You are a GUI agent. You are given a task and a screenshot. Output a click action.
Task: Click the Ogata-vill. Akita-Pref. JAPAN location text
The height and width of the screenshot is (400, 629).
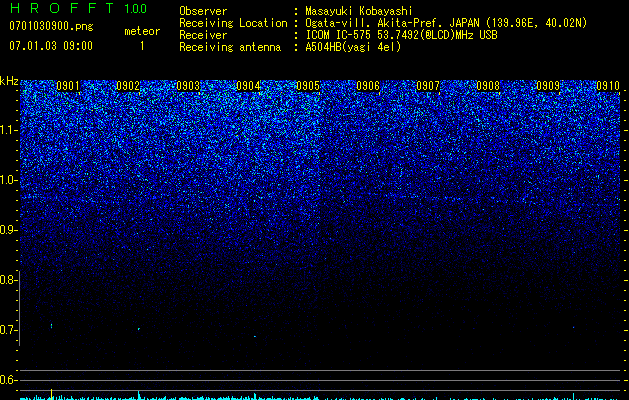pos(446,23)
